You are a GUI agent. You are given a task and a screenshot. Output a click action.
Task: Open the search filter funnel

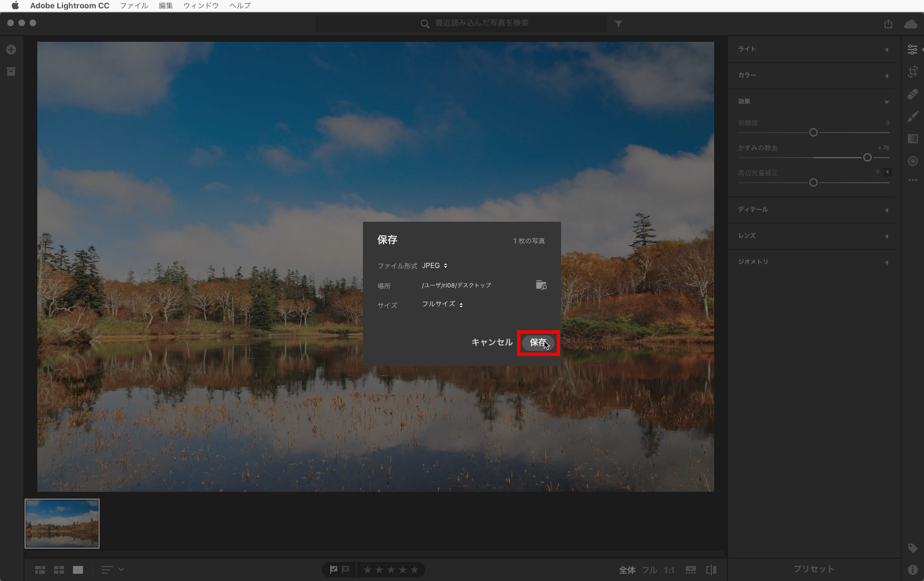click(618, 24)
